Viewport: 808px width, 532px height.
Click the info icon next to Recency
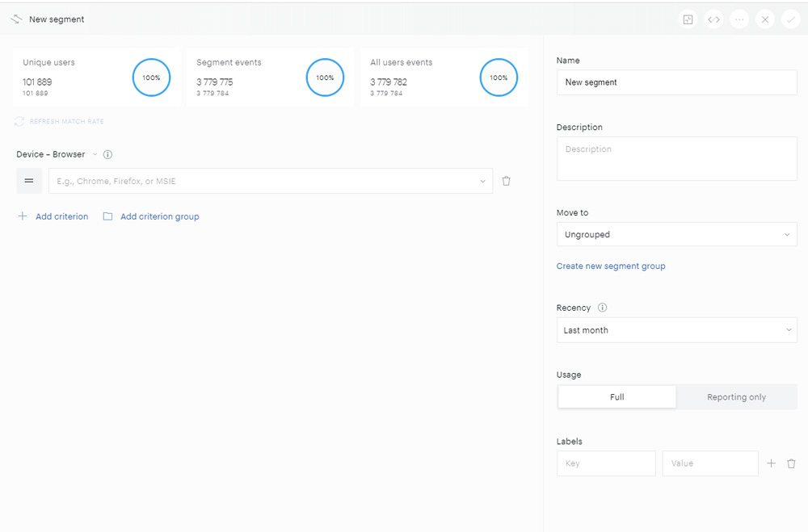[602, 308]
